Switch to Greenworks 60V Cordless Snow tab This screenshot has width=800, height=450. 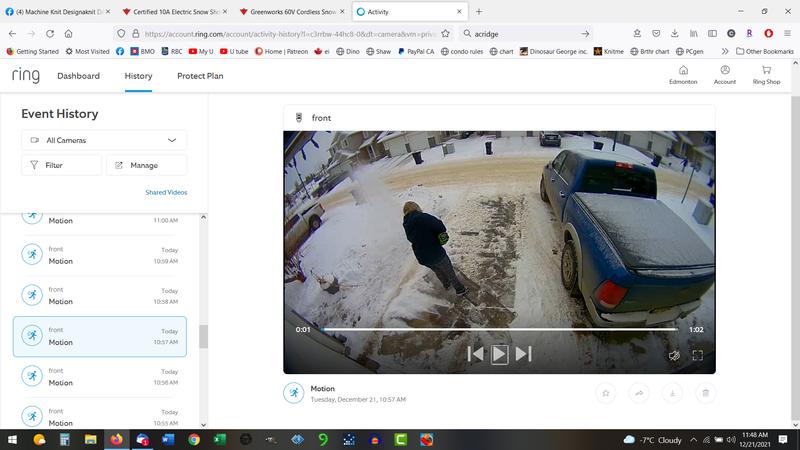[x=293, y=11]
